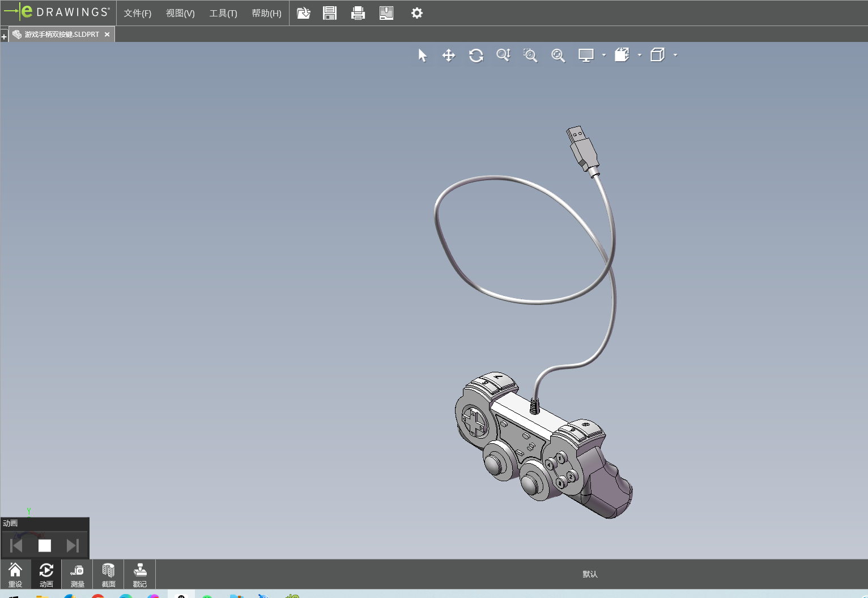
Task: Close the 游戏手柄双按键.SLDPRT tab
Action: pyautogui.click(x=107, y=35)
